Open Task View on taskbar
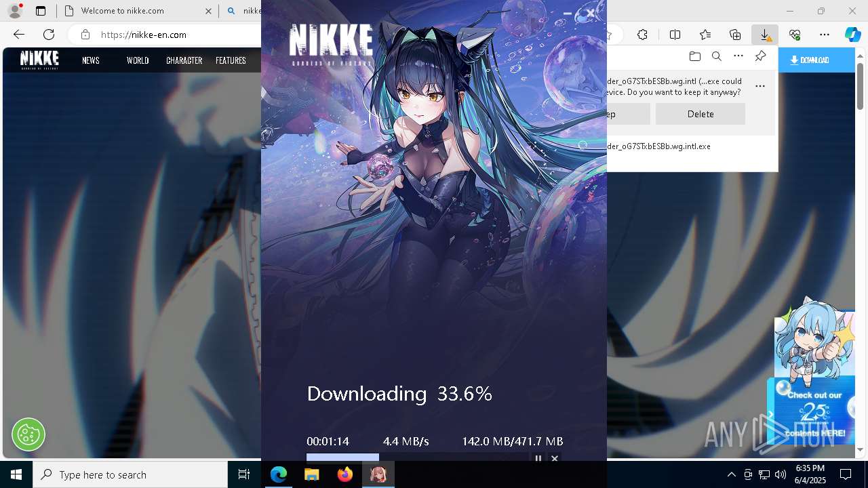 (244, 474)
